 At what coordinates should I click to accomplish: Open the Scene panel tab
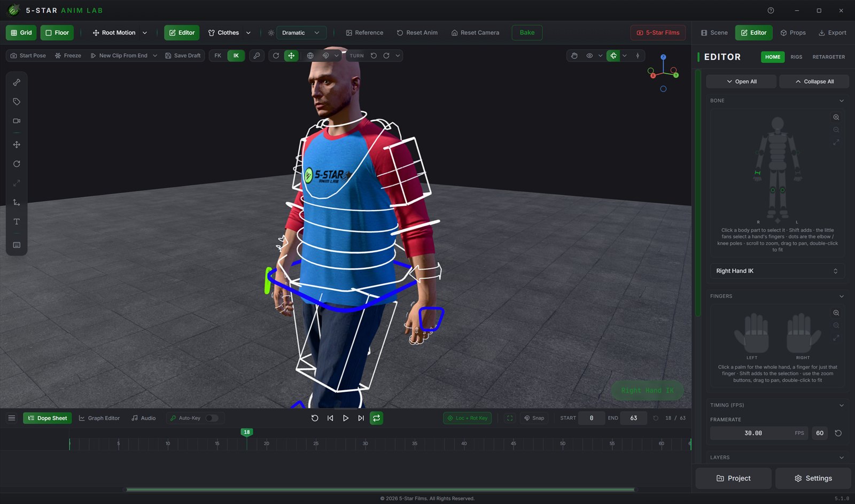click(714, 33)
